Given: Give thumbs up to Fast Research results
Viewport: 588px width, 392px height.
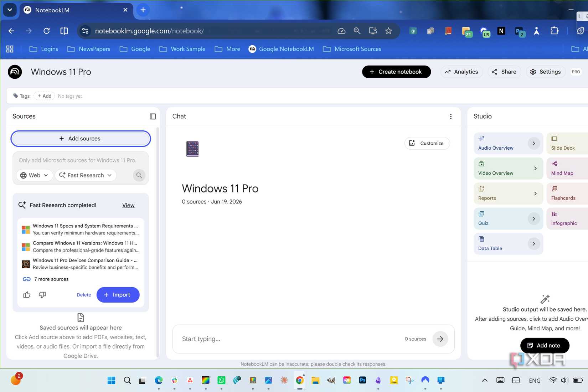Looking at the screenshot, I should [27, 295].
